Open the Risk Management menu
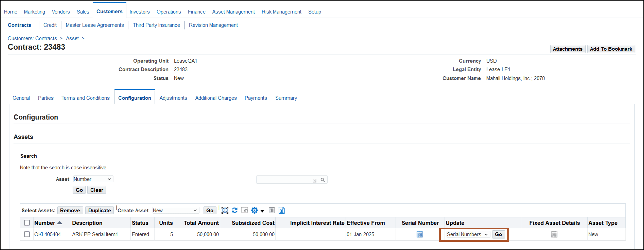 click(282, 12)
